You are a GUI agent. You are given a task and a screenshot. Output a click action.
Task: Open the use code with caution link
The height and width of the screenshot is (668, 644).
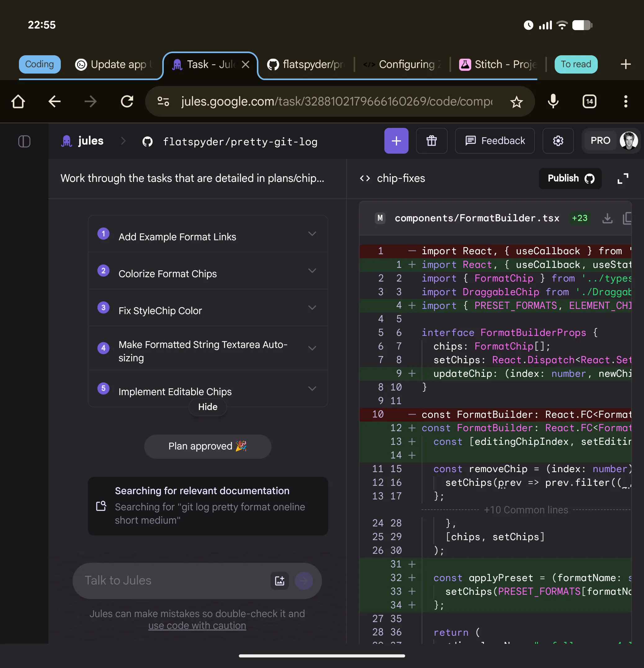point(197,626)
